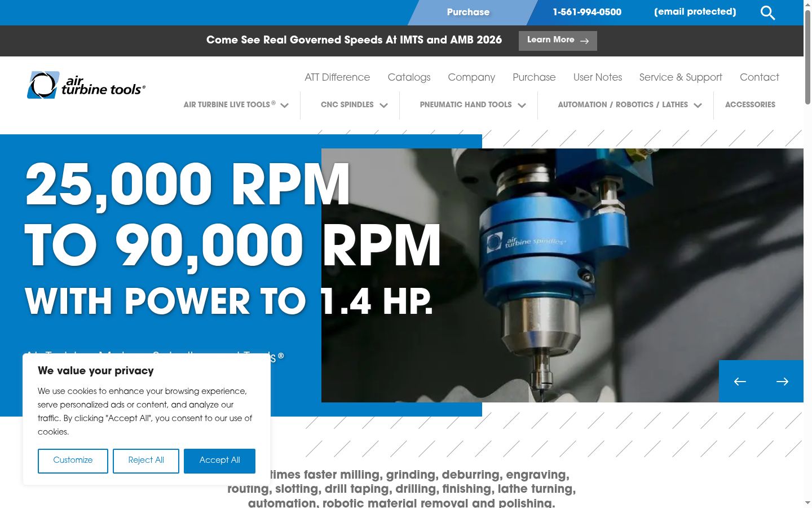Expand Pneumatic Hand Tools chevron

click(522, 106)
